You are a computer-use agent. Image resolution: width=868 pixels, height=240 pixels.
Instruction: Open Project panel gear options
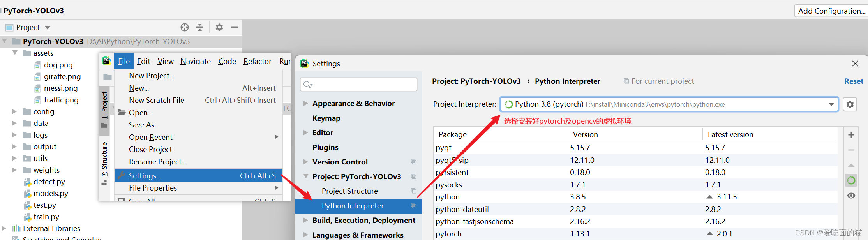(219, 27)
